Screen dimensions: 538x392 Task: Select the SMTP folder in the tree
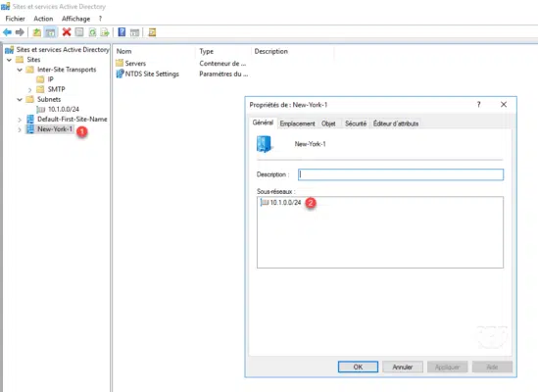pyautogui.click(x=56, y=89)
